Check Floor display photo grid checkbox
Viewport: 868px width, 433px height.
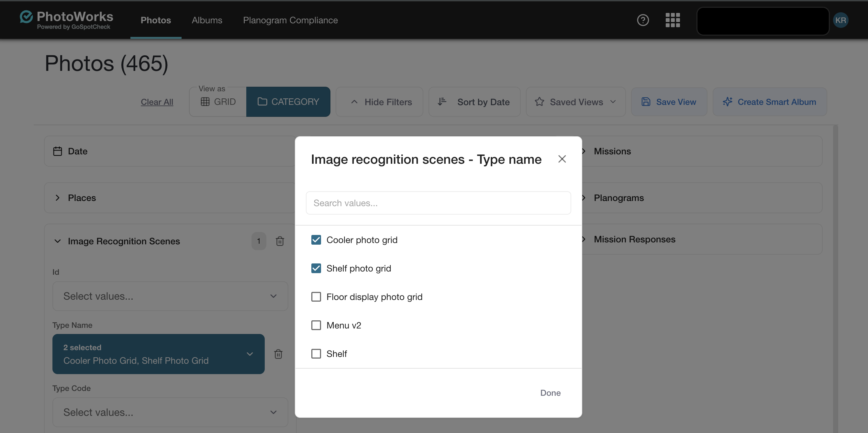point(316,297)
